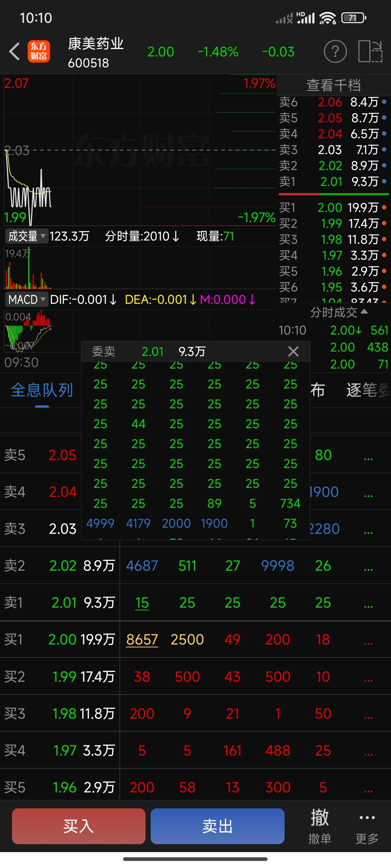
Task: Open 查看千档 order book
Action: [x=333, y=85]
